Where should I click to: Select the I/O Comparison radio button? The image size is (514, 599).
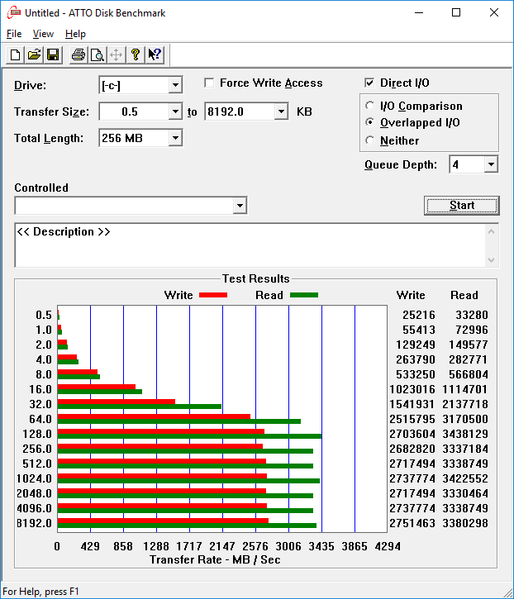click(370, 105)
